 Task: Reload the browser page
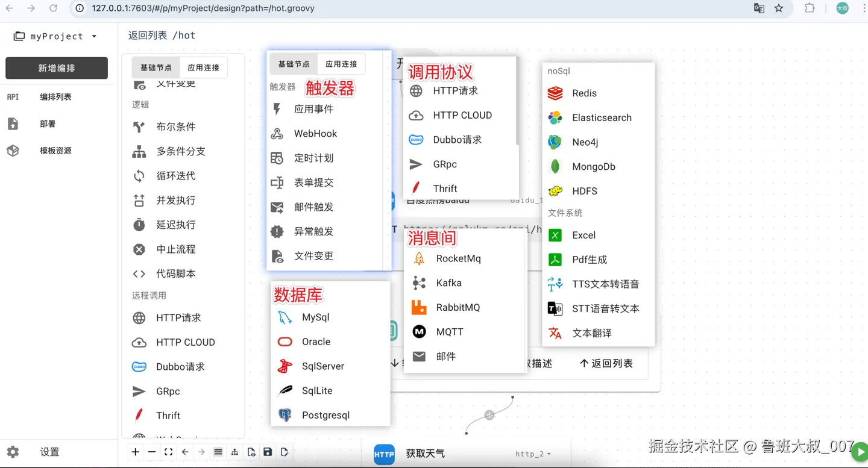(54, 8)
